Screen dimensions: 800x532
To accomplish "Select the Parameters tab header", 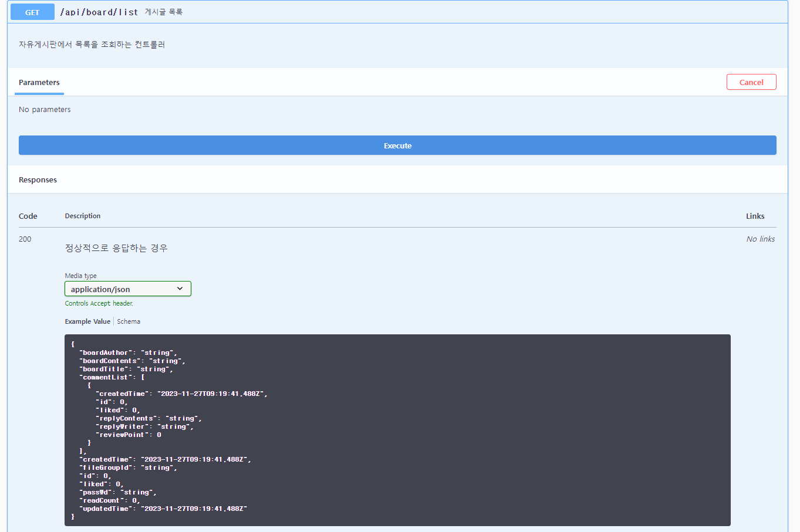I will pyautogui.click(x=39, y=83).
